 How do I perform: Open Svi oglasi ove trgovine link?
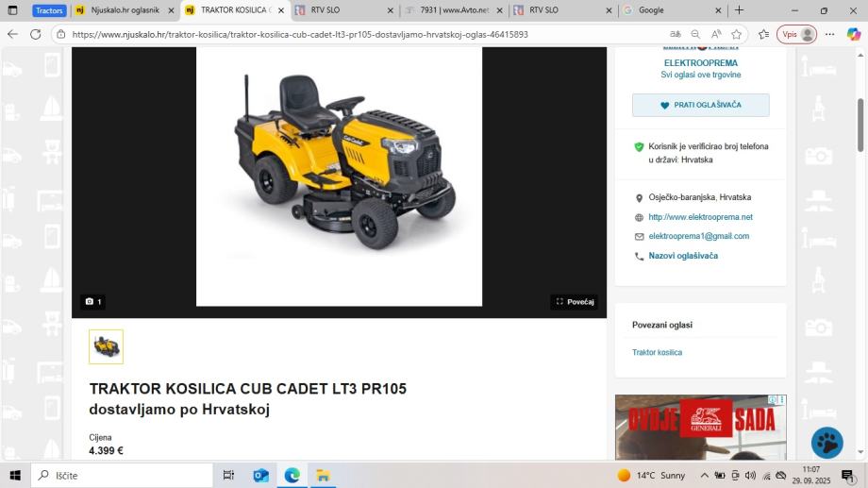pyautogui.click(x=700, y=75)
